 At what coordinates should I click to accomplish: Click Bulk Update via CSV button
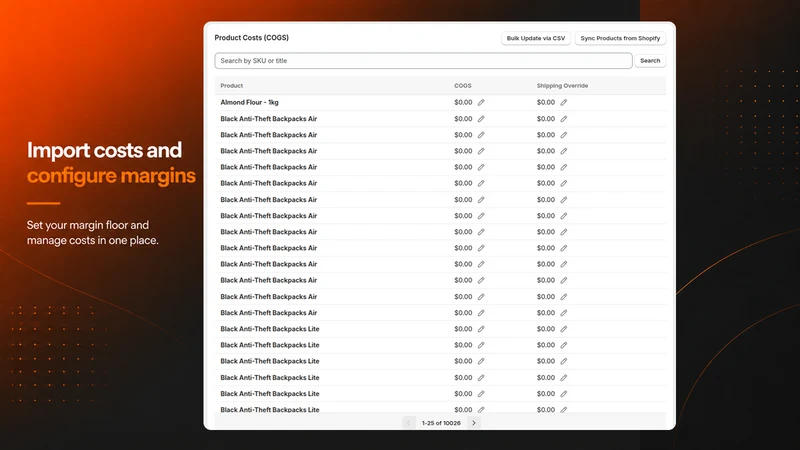[536, 38]
